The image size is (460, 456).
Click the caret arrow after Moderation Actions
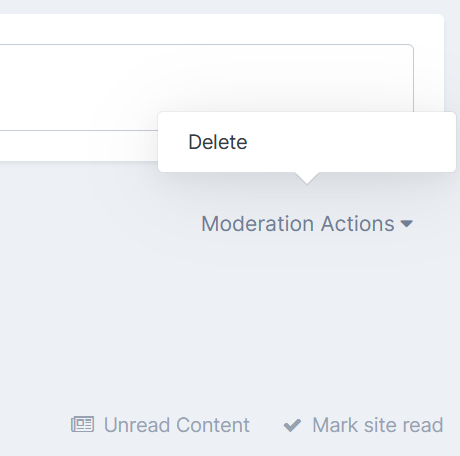407,223
